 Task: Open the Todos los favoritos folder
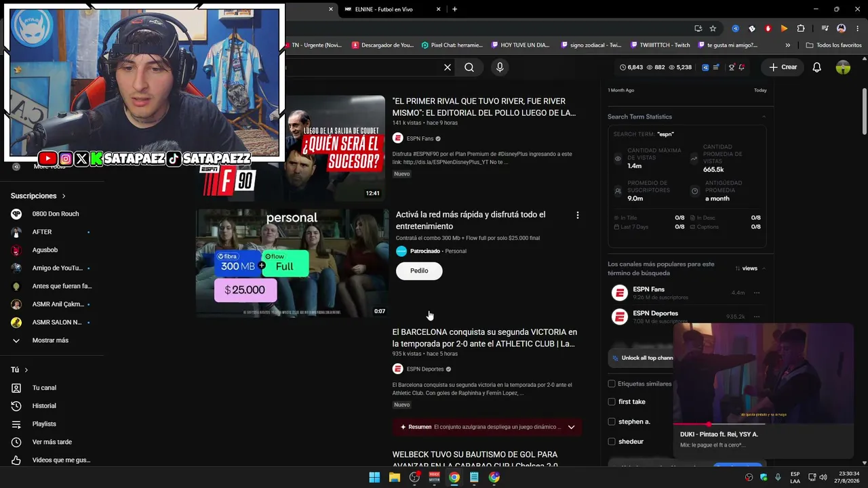pos(833,45)
